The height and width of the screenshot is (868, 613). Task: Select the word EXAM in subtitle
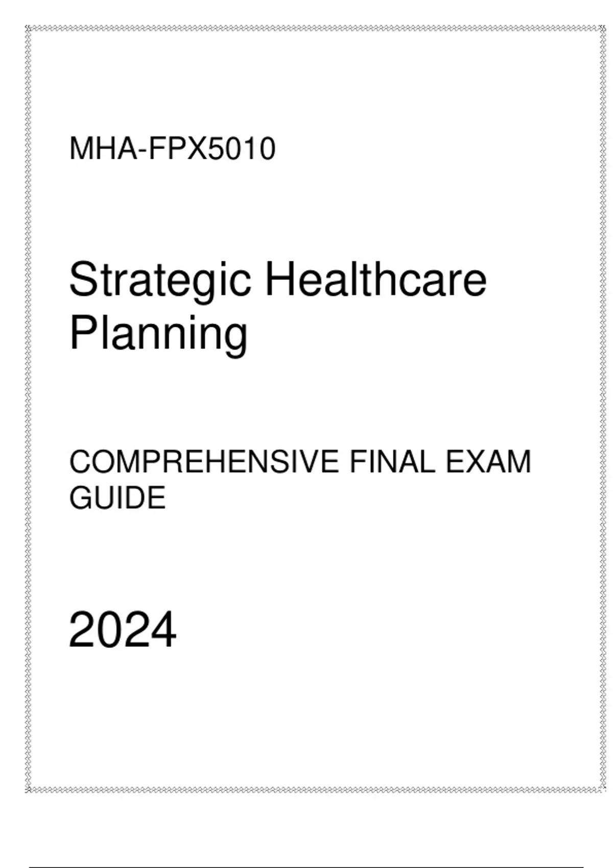coord(489,462)
